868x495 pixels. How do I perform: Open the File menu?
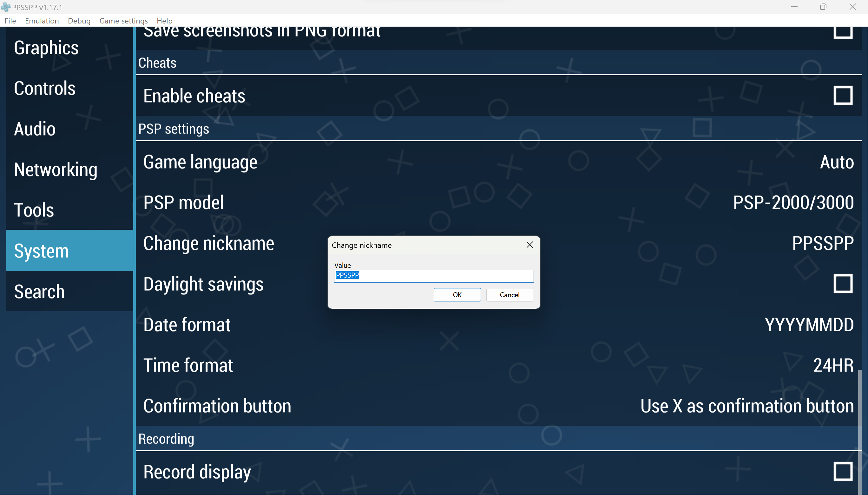click(x=10, y=21)
